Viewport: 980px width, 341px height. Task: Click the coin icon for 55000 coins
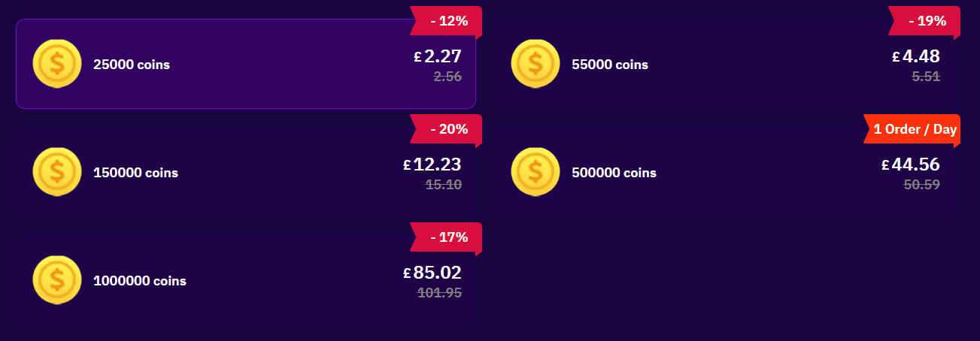(x=536, y=64)
